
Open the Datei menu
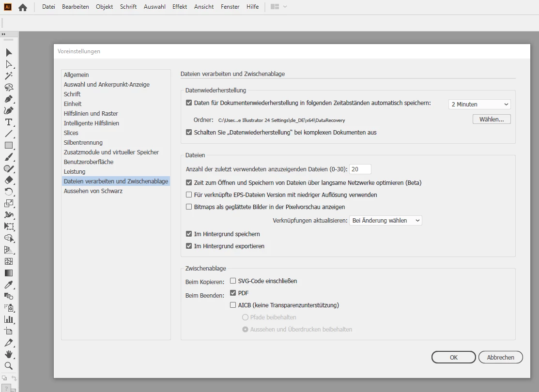48,7
